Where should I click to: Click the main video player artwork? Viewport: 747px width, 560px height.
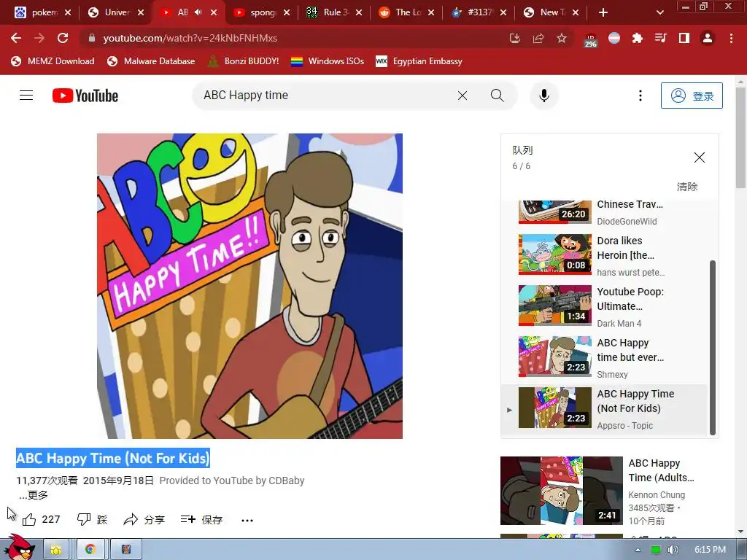point(249,286)
